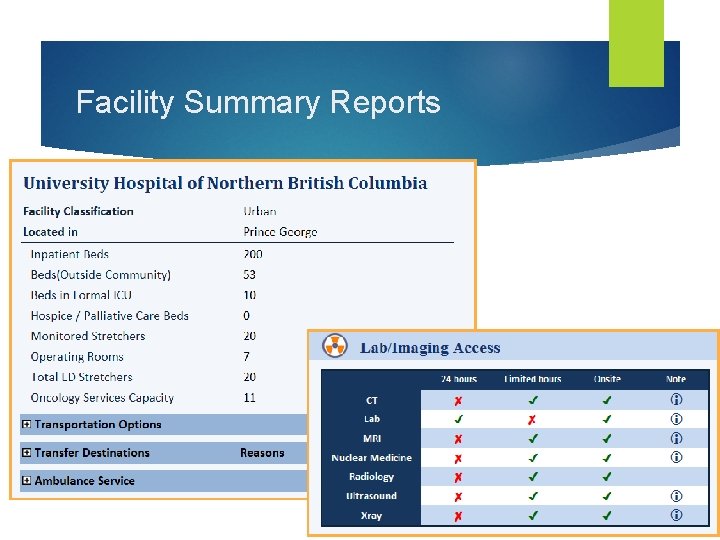The width and height of the screenshot is (720, 540).
Task: Click the Facility Summary Reports slide title
Action: click(258, 102)
